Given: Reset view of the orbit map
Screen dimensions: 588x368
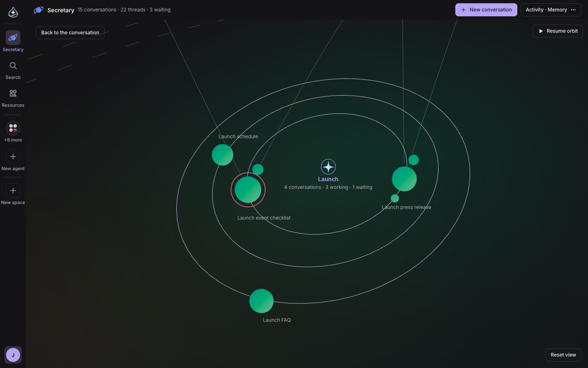Looking at the screenshot, I should [563, 355].
